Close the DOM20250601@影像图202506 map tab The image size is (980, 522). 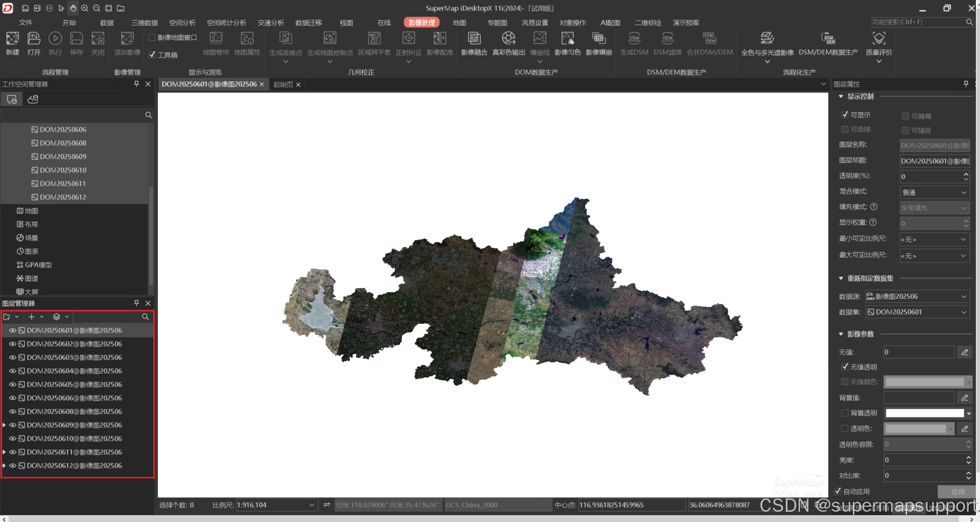pos(262,85)
